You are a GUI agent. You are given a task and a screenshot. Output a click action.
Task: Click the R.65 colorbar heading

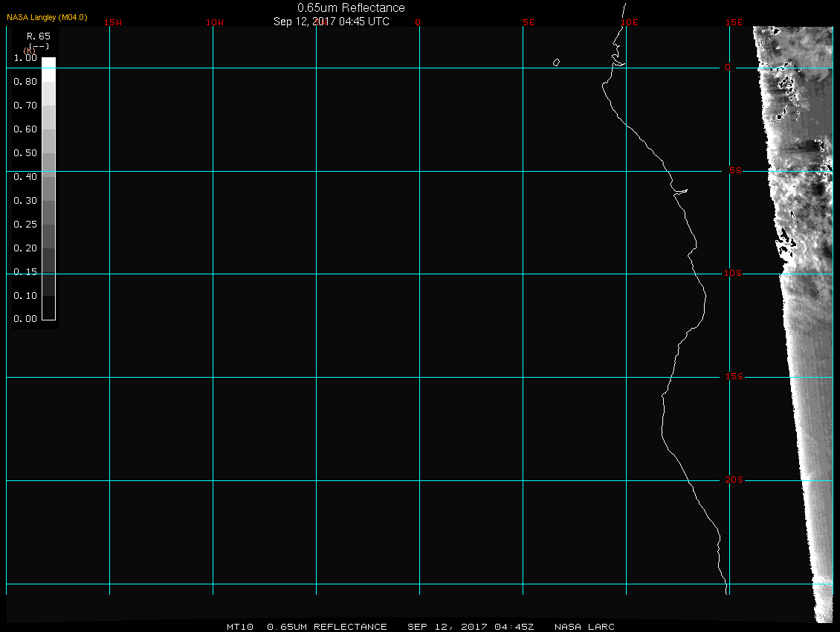[39, 36]
